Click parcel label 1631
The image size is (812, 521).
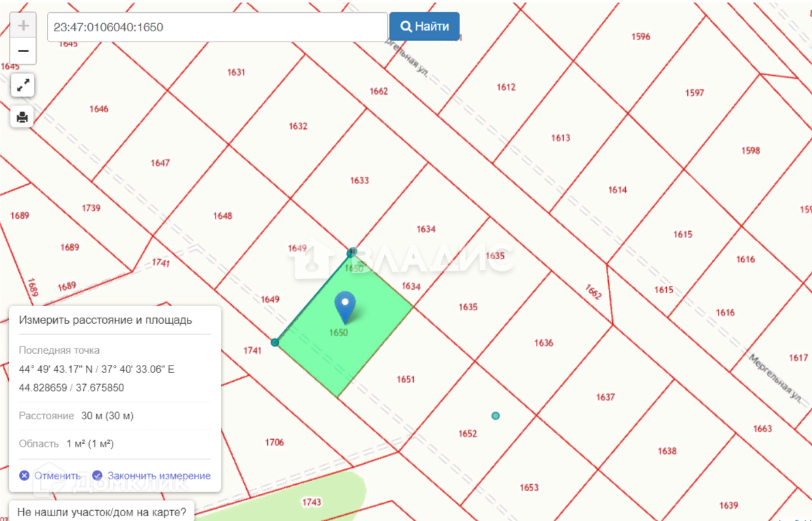[x=236, y=72]
